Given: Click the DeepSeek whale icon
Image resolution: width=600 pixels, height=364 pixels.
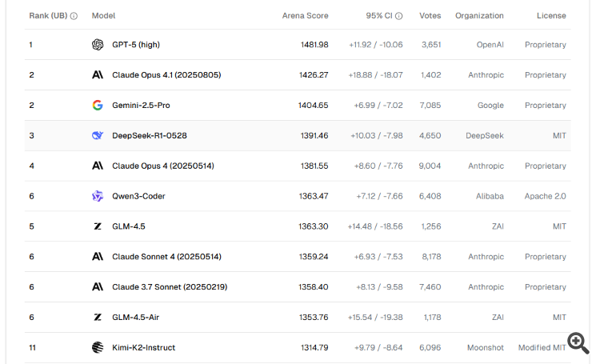Looking at the screenshot, I should pos(98,135).
